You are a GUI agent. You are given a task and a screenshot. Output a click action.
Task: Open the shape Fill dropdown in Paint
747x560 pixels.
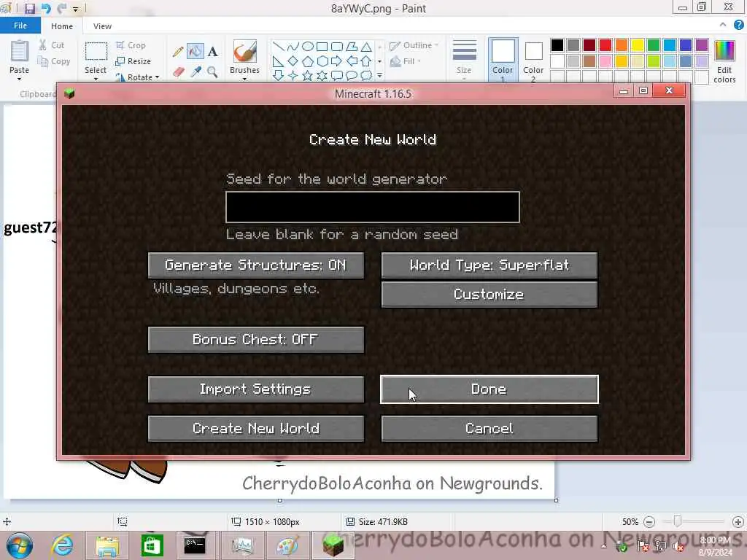coord(406,61)
